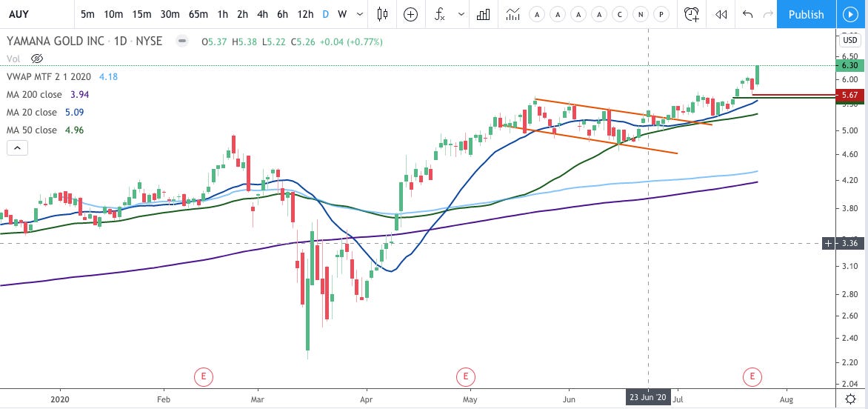Click the 23 Jun '20 date label
Viewport: 868px width, 409px height.
click(x=649, y=397)
